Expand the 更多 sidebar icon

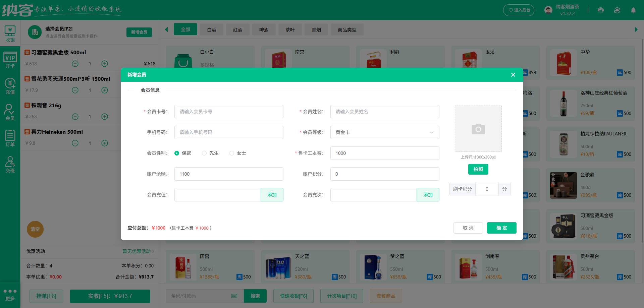pyautogui.click(x=10, y=294)
